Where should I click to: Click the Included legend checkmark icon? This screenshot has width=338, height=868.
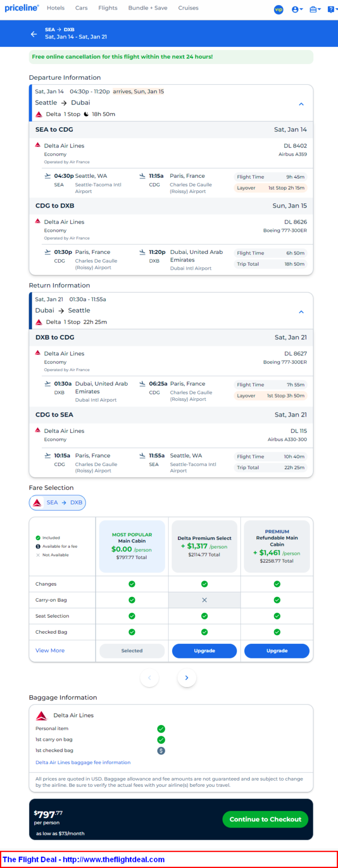(38, 538)
